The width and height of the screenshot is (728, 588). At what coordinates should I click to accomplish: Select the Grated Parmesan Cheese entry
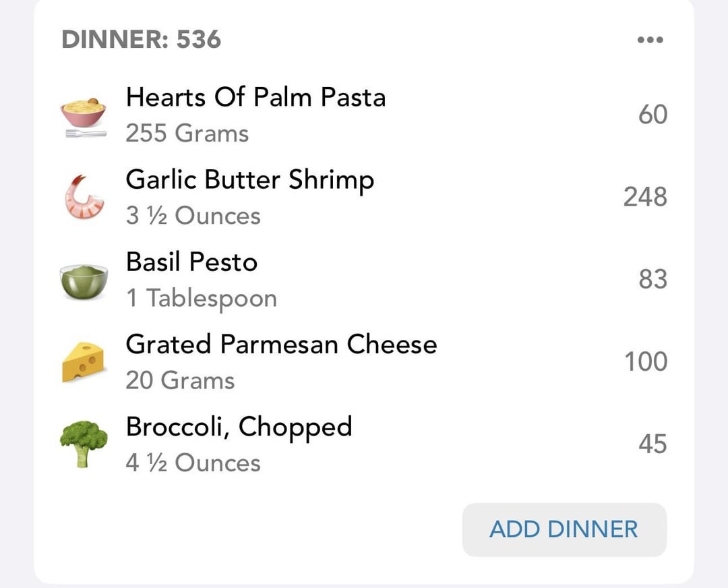(364, 362)
